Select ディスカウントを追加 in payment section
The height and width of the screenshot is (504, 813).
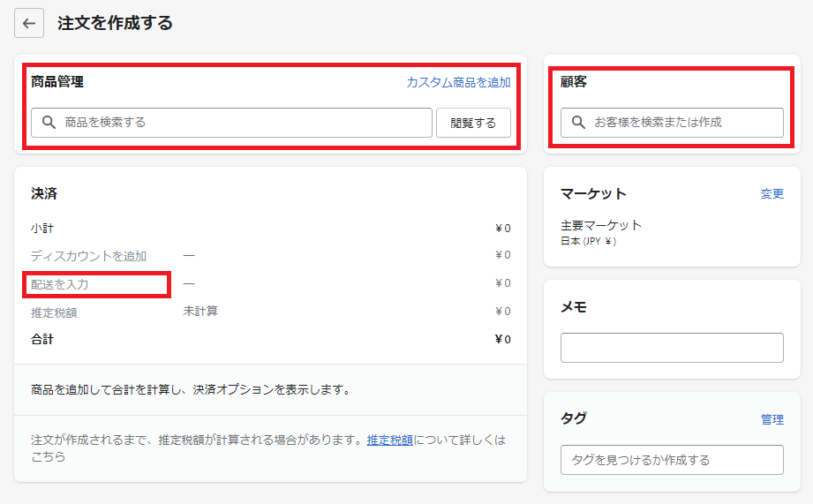tap(88, 256)
